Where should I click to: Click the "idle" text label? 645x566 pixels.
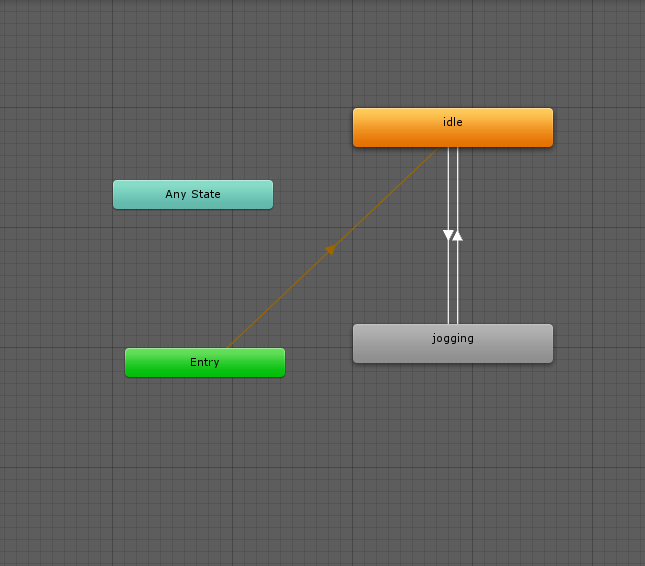point(452,122)
